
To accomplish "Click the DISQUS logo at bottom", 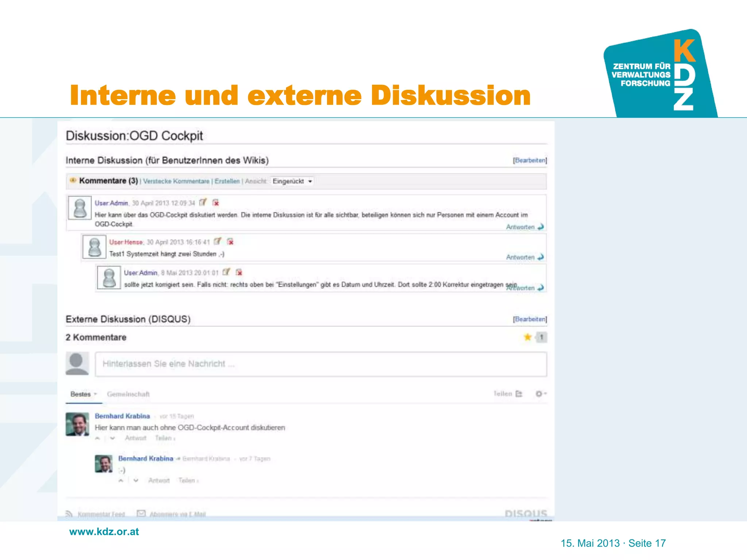I will (x=526, y=513).
